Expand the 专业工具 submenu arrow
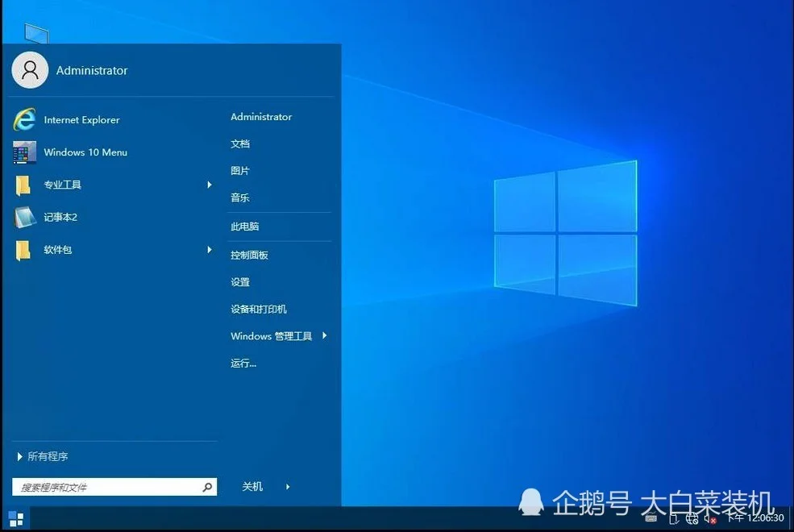794x532 pixels. (x=209, y=185)
